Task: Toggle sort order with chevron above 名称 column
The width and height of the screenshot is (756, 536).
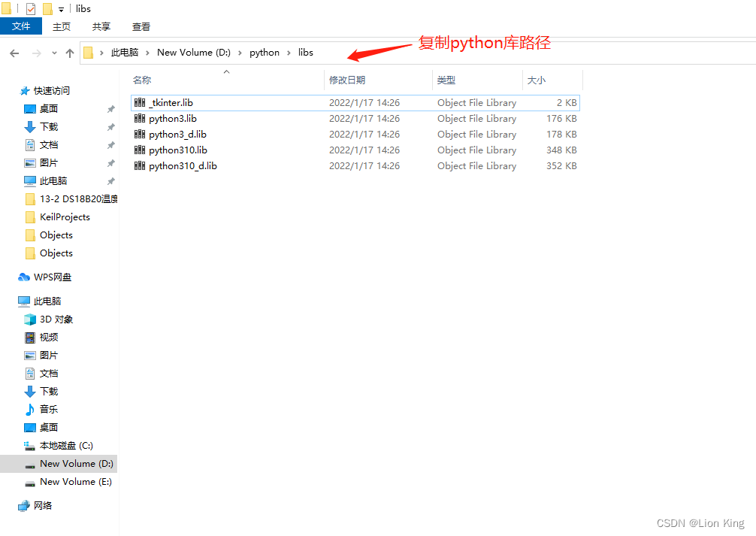Action: (x=225, y=71)
